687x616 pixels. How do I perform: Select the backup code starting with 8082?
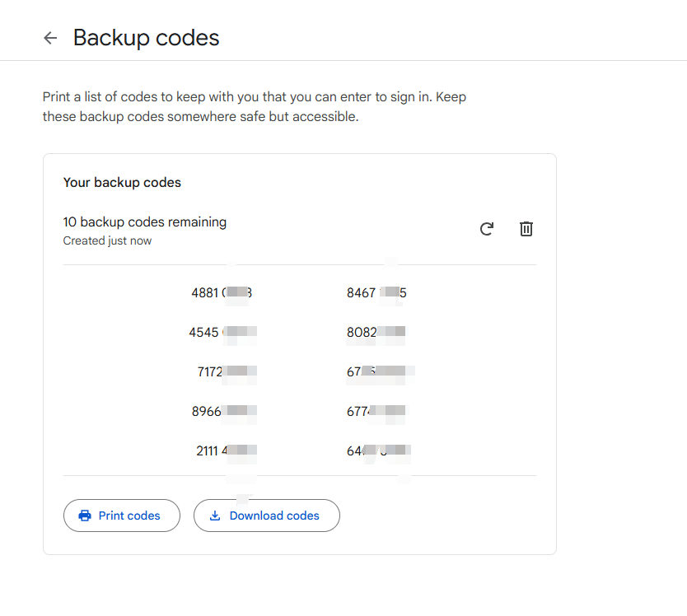[x=376, y=333]
